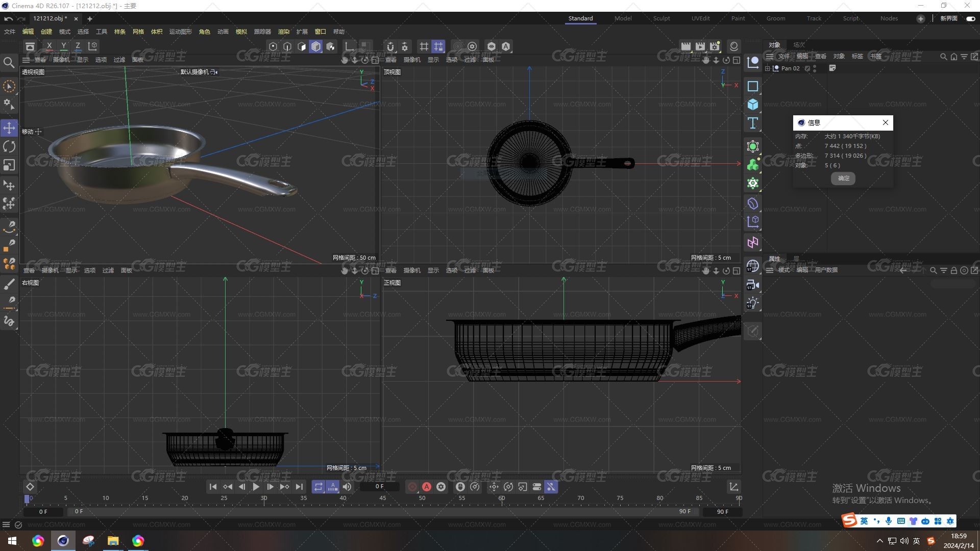Toggle loop playback button

click(318, 487)
